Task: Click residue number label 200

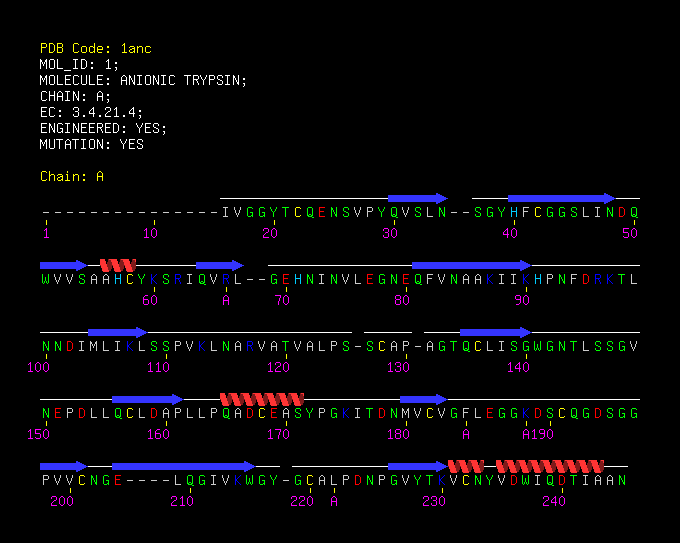Action: (62, 501)
